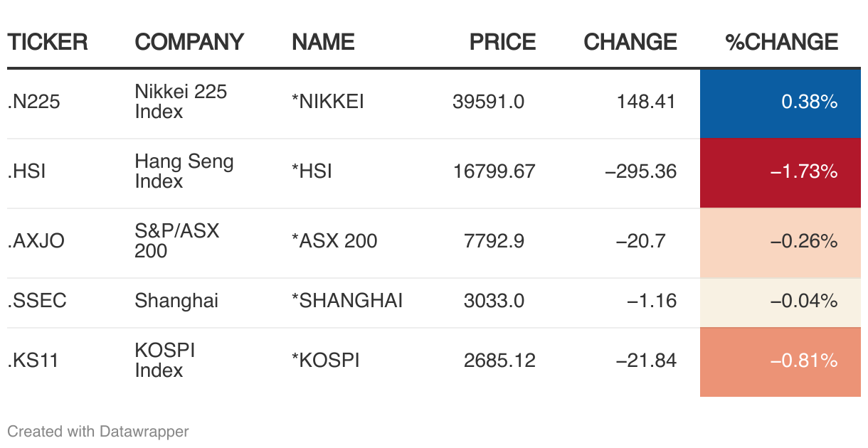The height and width of the screenshot is (448, 868).
Task: Click the .KS11 ticker cell
Action: pyautogui.click(x=33, y=361)
